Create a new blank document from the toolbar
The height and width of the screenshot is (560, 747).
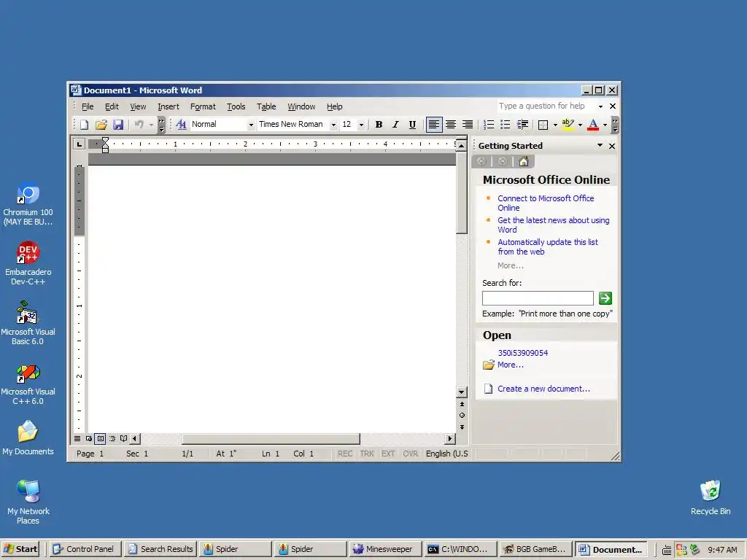(x=85, y=125)
